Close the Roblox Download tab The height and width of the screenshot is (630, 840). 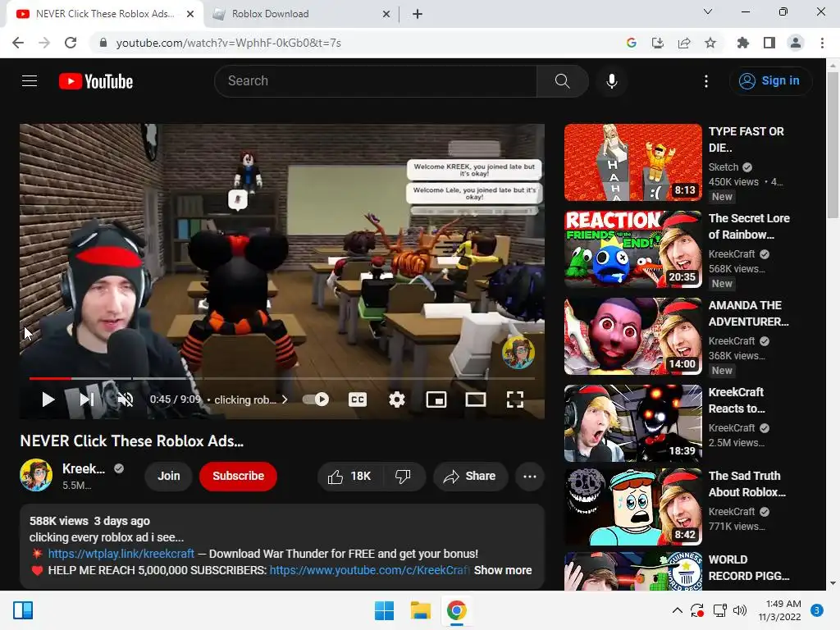click(386, 14)
